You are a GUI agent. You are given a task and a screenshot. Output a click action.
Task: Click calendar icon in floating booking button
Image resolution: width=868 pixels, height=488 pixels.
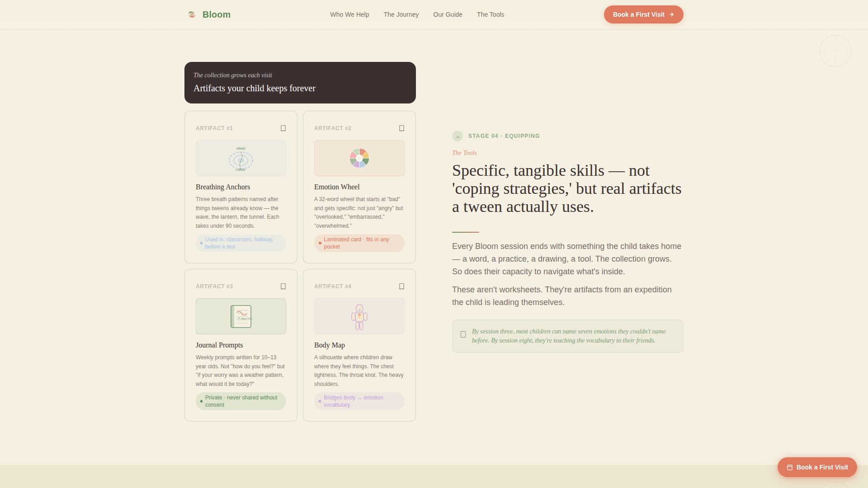pyautogui.click(x=790, y=468)
